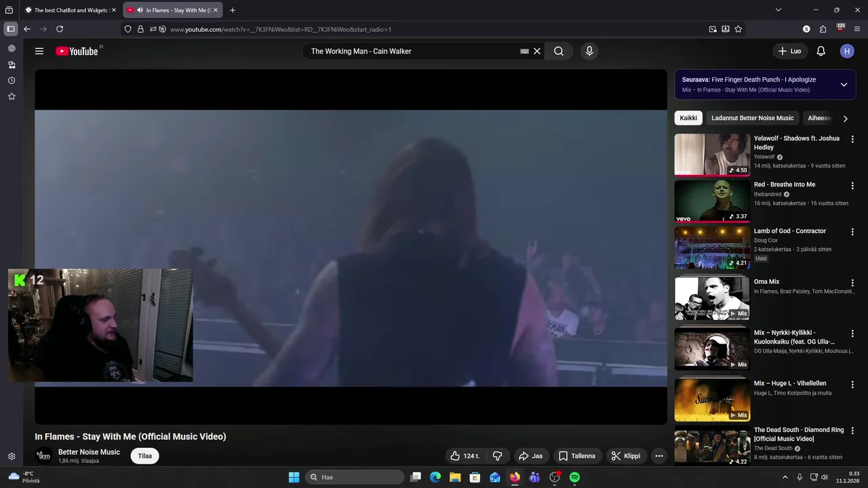Screen dimensions: 868x488
Task: Open File Explorer from taskbar
Action: tap(455, 477)
